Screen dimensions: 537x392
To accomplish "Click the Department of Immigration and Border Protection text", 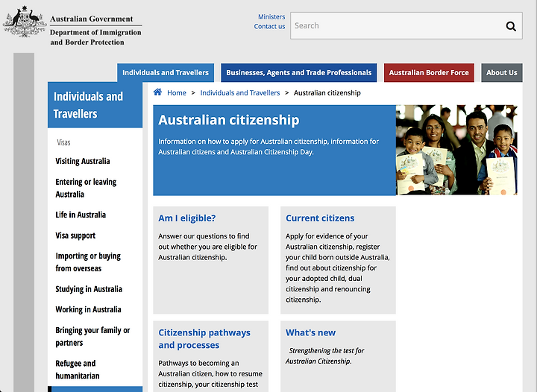I will click(95, 37).
